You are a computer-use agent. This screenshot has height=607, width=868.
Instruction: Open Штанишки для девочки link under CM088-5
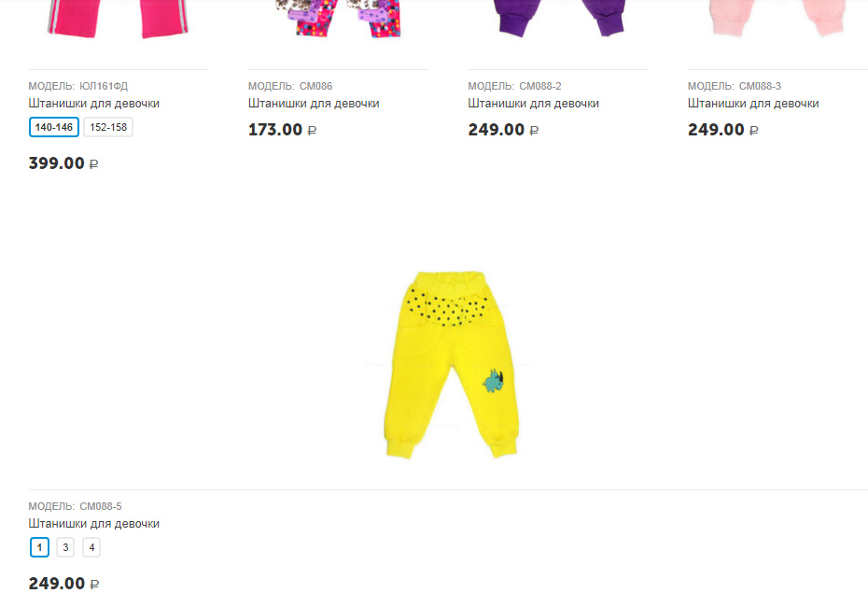click(94, 523)
